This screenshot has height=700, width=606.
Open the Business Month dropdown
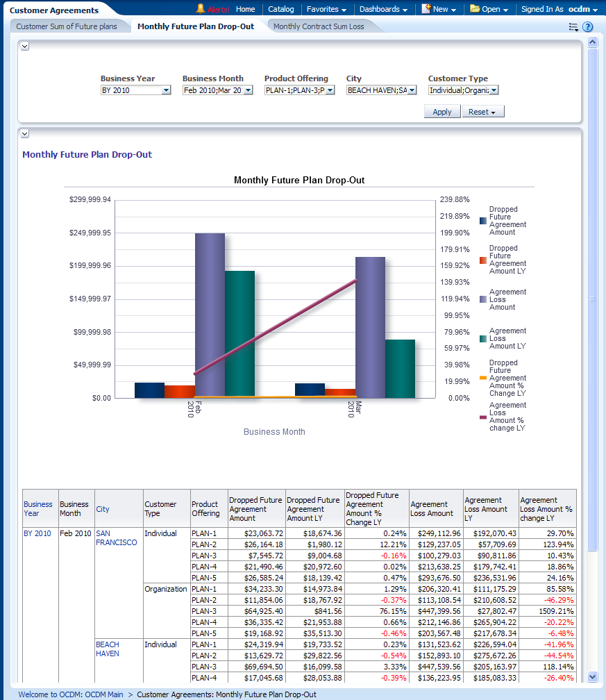pyautogui.click(x=248, y=90)
